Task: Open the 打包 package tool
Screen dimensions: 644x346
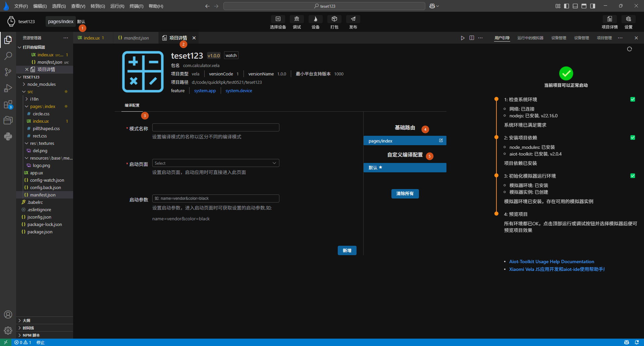Action: (334, 19)
